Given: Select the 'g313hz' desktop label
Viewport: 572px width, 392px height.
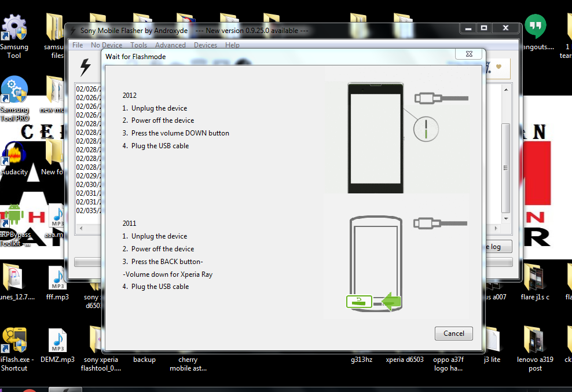Looking at the screenshot, I should tap(361, 360).
